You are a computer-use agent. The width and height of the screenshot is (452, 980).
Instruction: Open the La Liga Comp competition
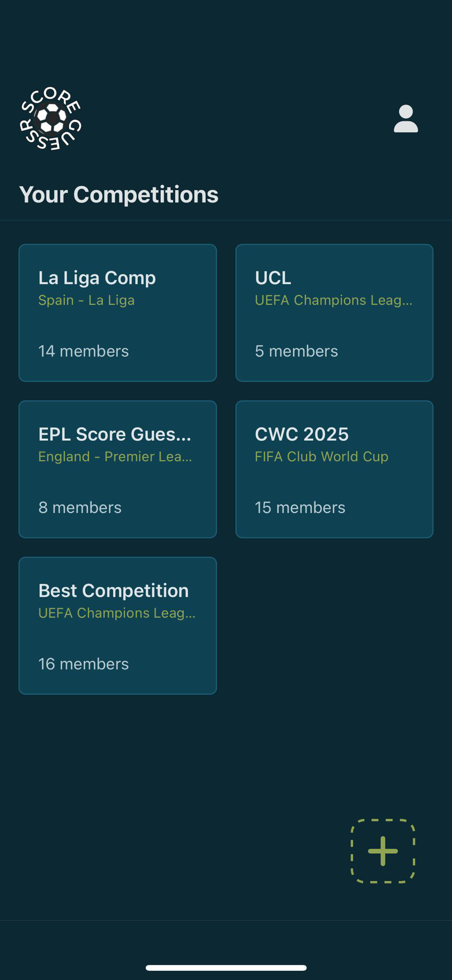tap(97, 278)
